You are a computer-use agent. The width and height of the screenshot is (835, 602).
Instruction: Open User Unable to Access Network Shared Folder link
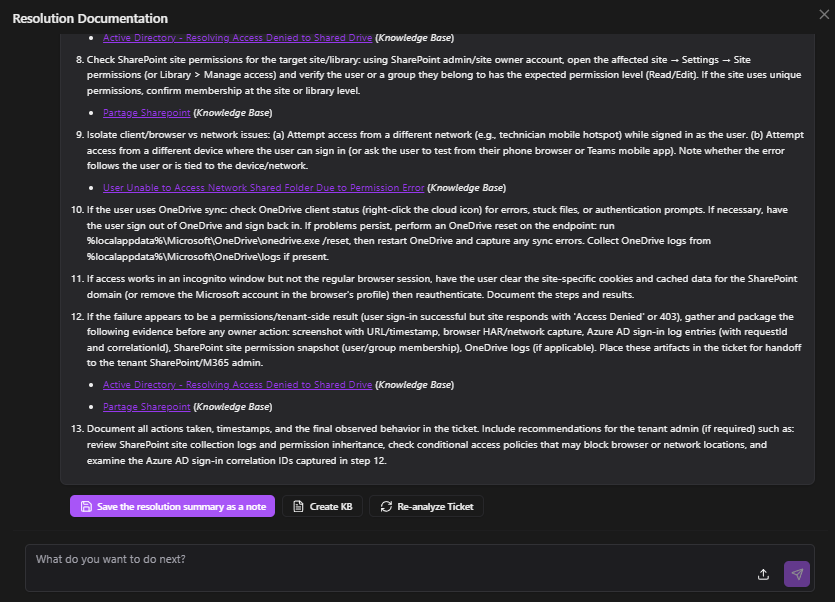(264, 188)
